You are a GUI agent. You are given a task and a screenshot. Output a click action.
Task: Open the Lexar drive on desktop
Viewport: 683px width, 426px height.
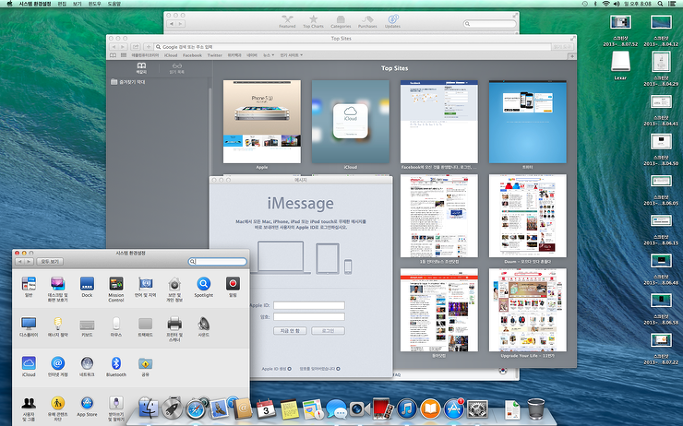pos(620,65)
